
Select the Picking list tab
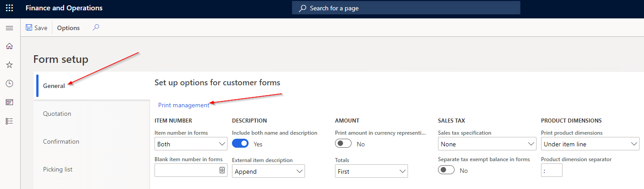point(92,169)
